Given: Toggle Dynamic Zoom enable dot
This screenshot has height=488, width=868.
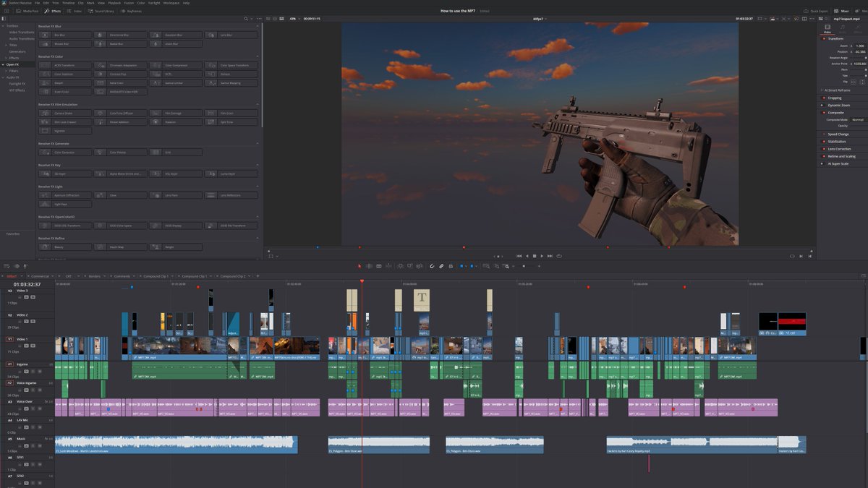Looking at the screenshot, I should (x=823, y=105).
